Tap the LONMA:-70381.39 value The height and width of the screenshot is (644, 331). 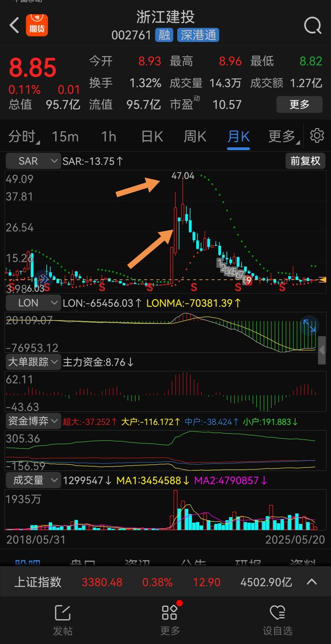tap(193, 303)
